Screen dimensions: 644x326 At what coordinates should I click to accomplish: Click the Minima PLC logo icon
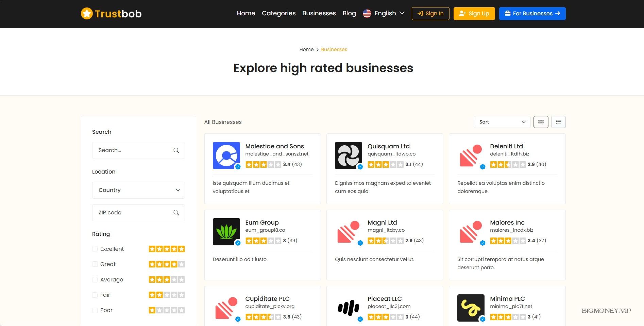(x=471, y=308)
